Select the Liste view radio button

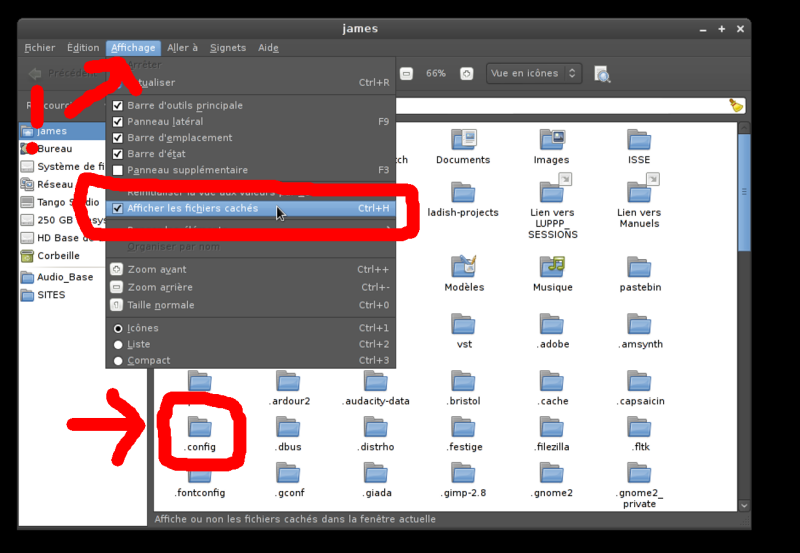coord(118,345)
